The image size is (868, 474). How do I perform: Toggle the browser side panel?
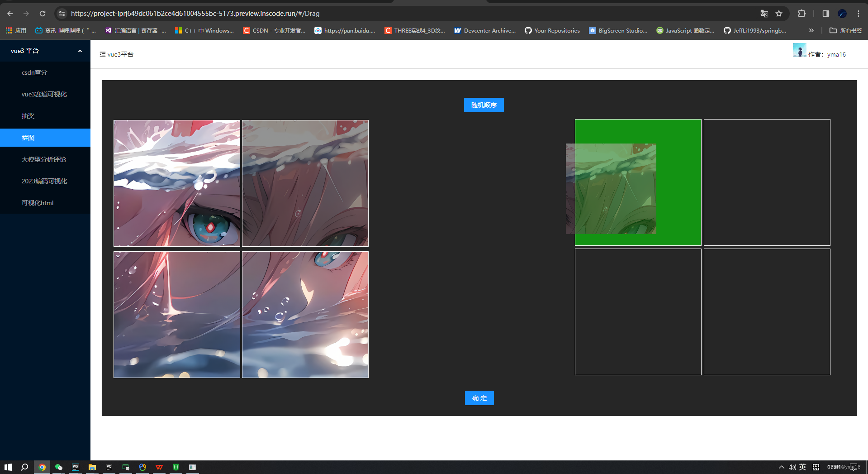pyautogui.click(x=826, y=14)
